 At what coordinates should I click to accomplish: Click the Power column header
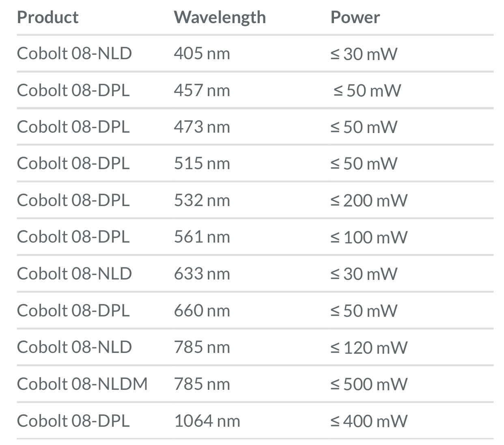click(x=355, y=17)
